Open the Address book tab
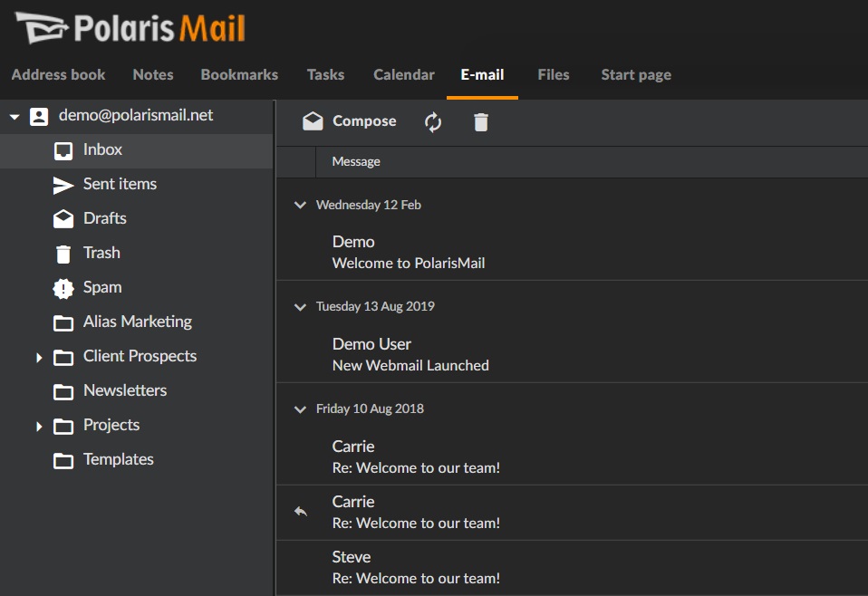Image resolution: width=868 pixels, height=596 pixels. pos(58,75)
